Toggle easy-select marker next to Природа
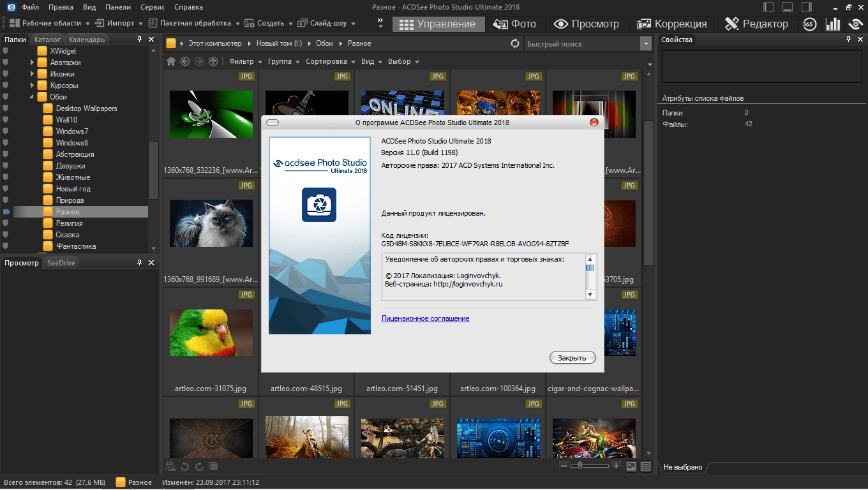Screen dimensions: 868x490 coord(6,200)
